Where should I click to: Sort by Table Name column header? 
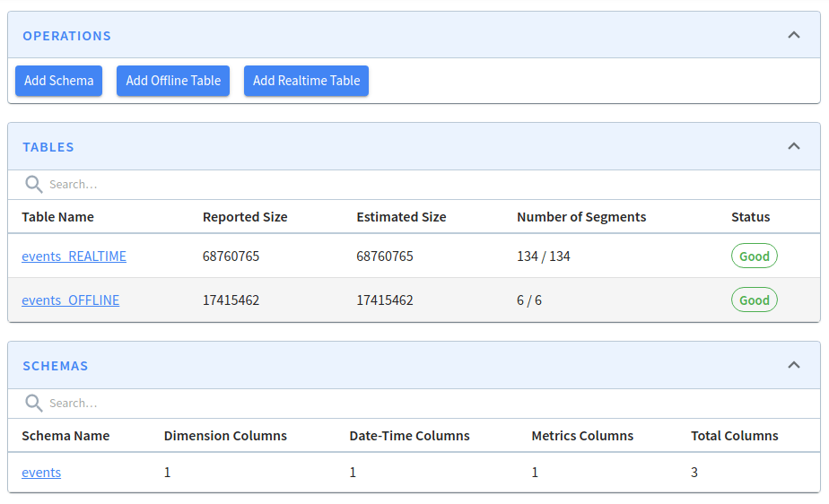pyautogui.click(x=57, y=217)
